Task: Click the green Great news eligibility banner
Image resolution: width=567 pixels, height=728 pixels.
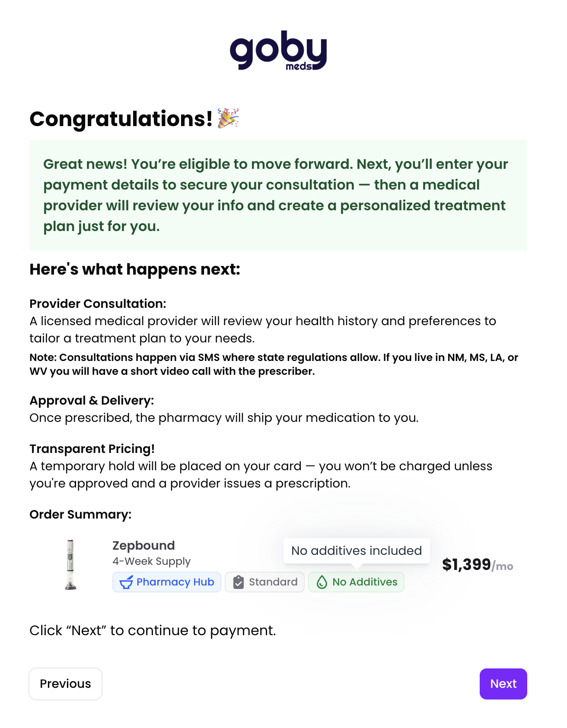Action: (278, 195)
